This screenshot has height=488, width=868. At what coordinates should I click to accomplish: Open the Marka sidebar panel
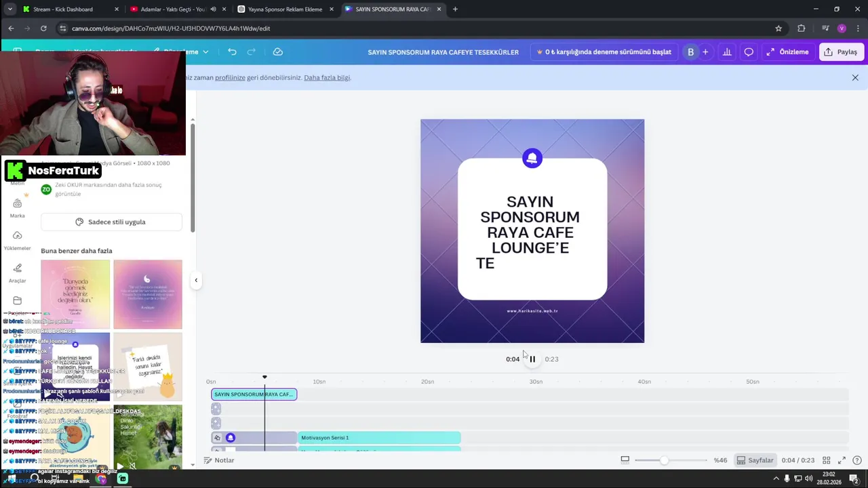click(x=17, y=208)
